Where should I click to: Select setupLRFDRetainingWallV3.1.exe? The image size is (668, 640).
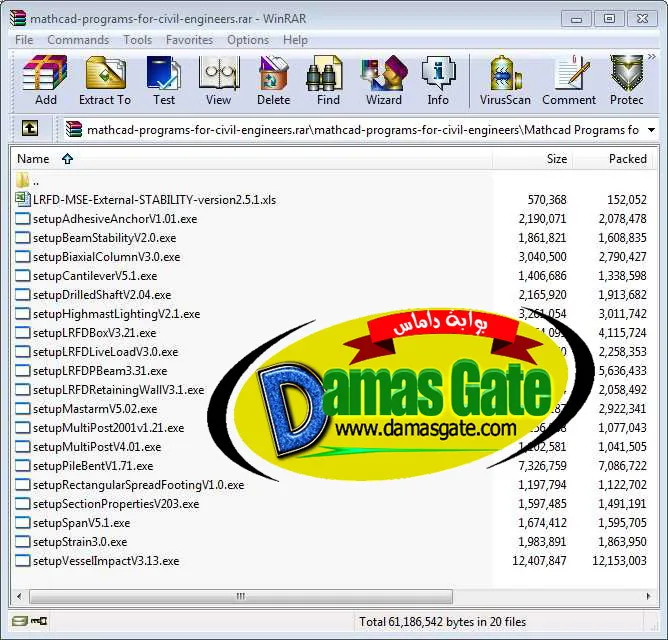click(118, 389)
